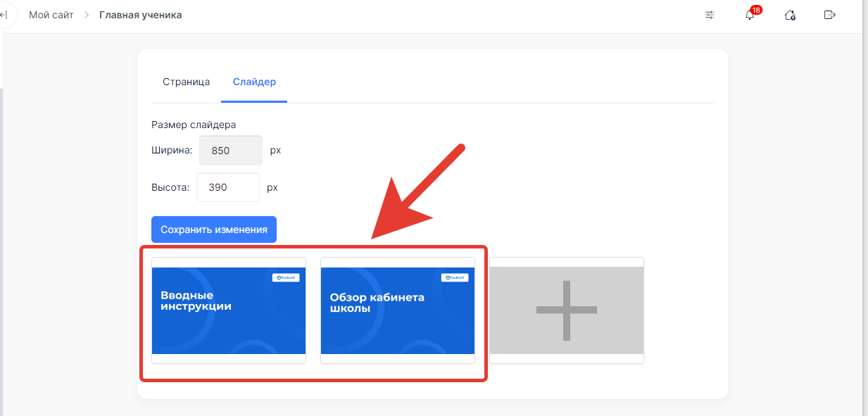This screenshot has width=868, height=416.
Task: Click the Высота label text
Action: click(x=170, y=188)
